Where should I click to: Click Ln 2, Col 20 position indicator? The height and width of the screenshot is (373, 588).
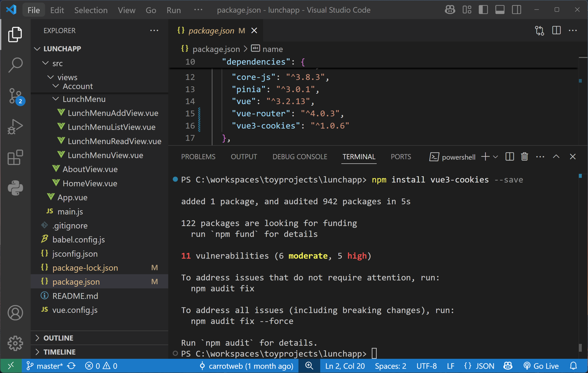point(345,366)
